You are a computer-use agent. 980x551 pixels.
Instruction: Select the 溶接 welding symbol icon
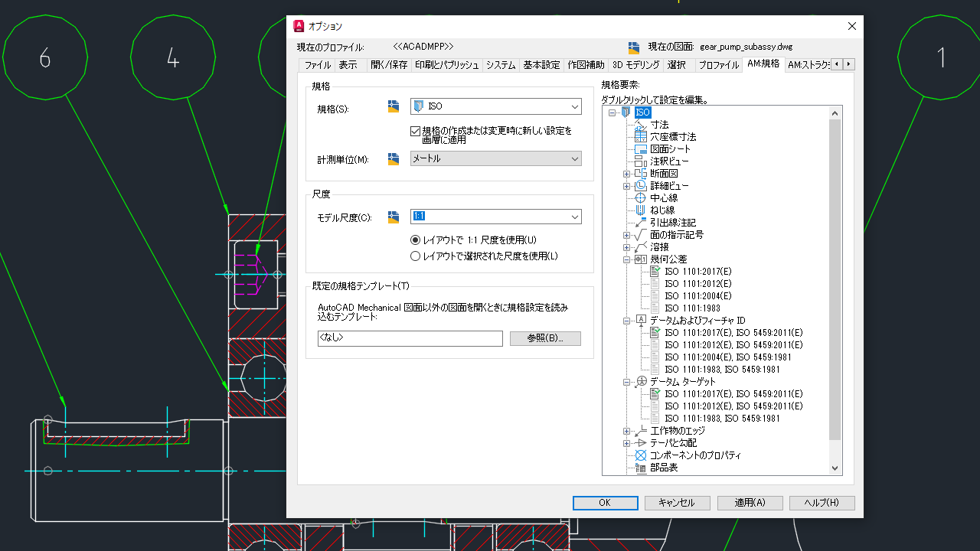click(641, 247)
